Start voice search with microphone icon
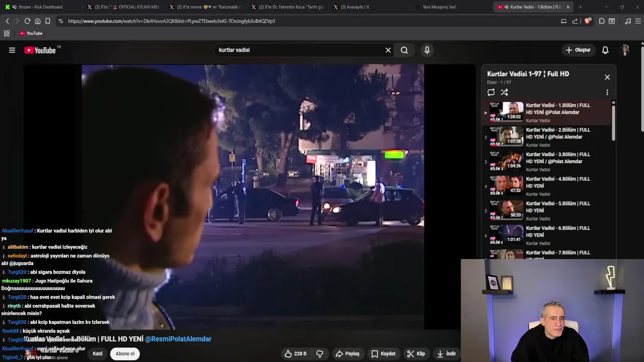The image size is (644, 362). point(427,50)
